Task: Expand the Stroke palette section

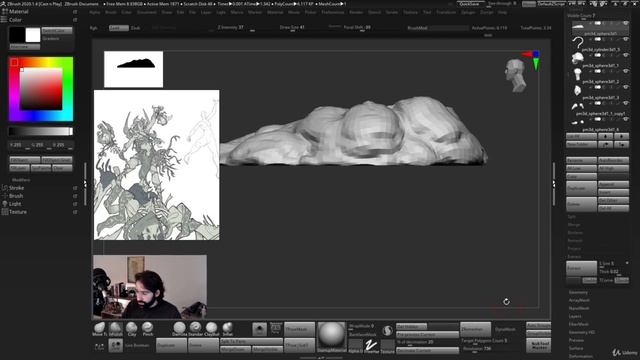Action: 16,188
